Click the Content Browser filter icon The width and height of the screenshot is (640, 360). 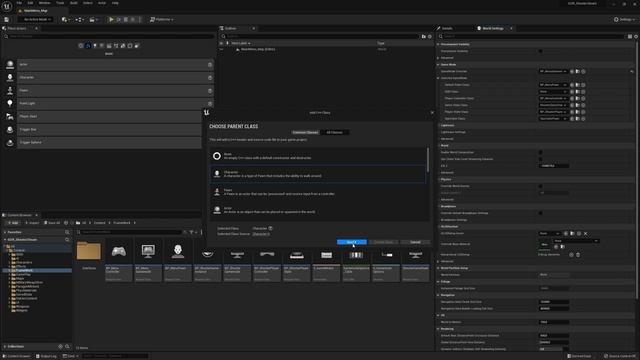(x=191, y=232)
